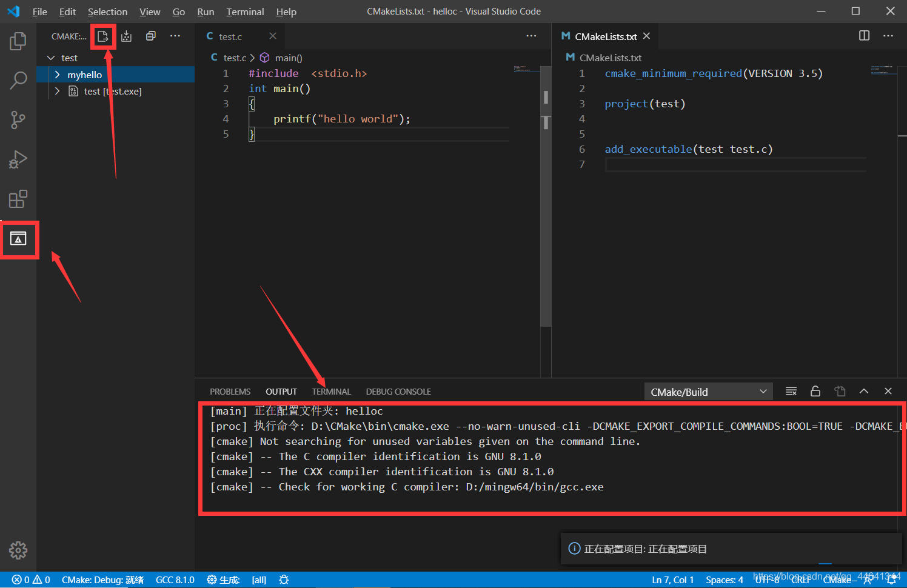
Task: Click the Clear Output icon in output panel
Action: (791, 391)
